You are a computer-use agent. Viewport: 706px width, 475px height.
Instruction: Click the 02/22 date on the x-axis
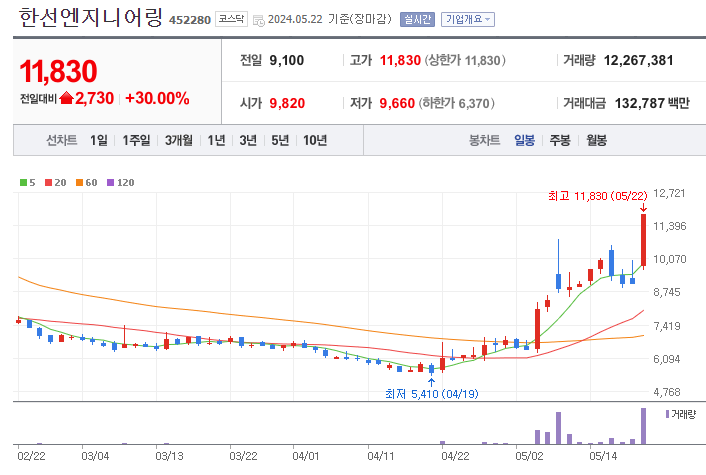click(31, 456)
